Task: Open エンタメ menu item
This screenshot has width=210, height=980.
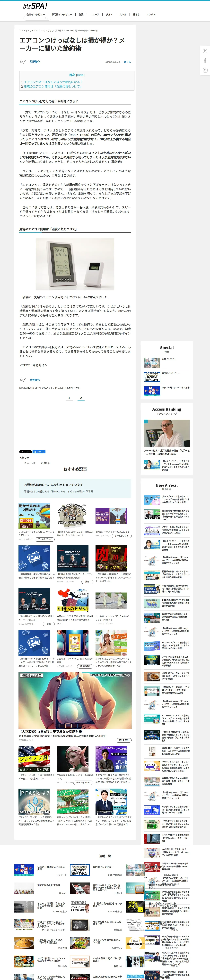Action: pos(151,15)
